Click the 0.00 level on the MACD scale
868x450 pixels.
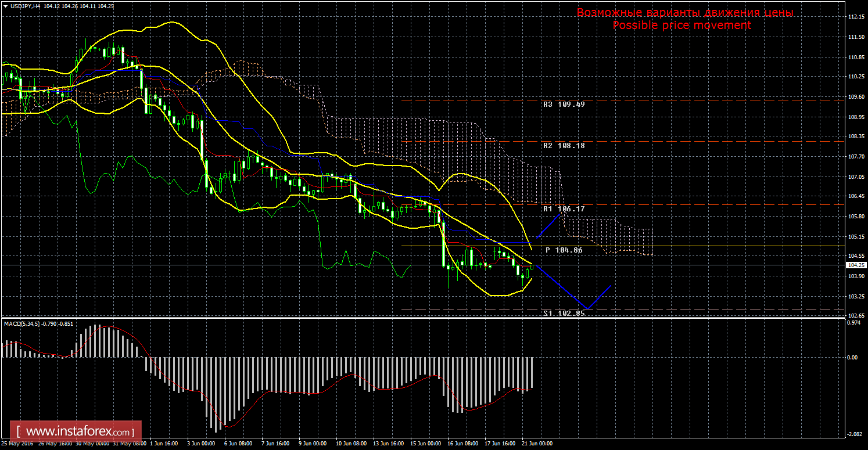point(852,358)
